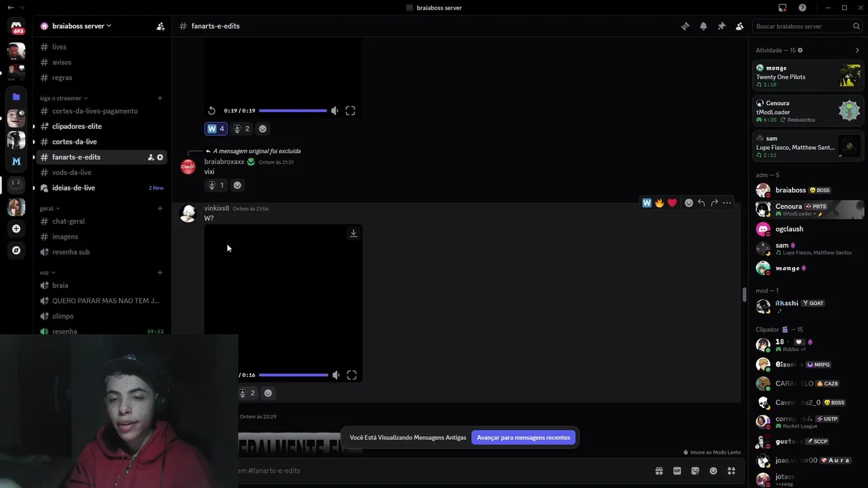This screenshot has height=488, width=868.
Task: Download the video in vinkixs8's message
Action: (x=353, y=233)
